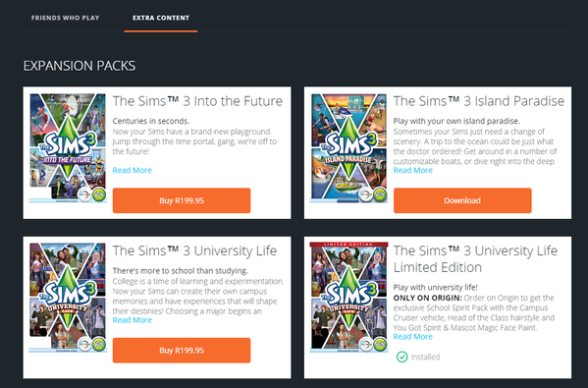Open The Sims 3 Island Paradise title
This screenshot has height=388, width=588.
tap(479, 101)
